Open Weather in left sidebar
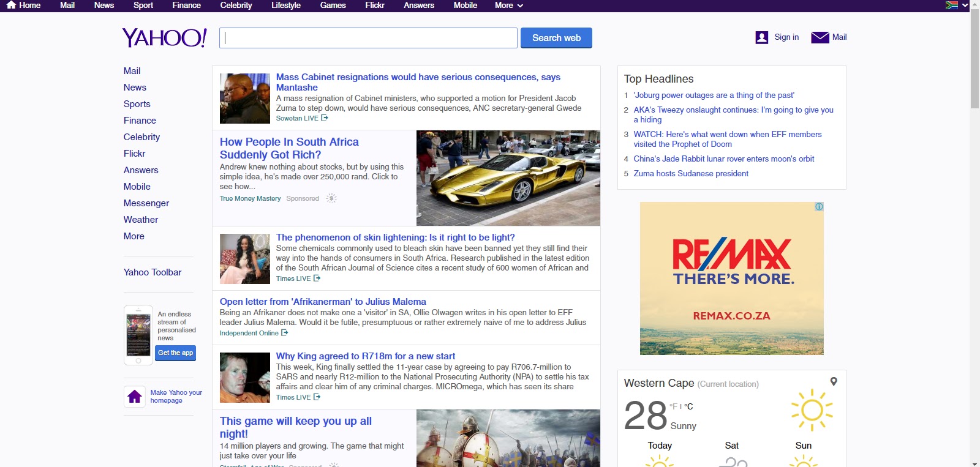 [x=141, y=220]
